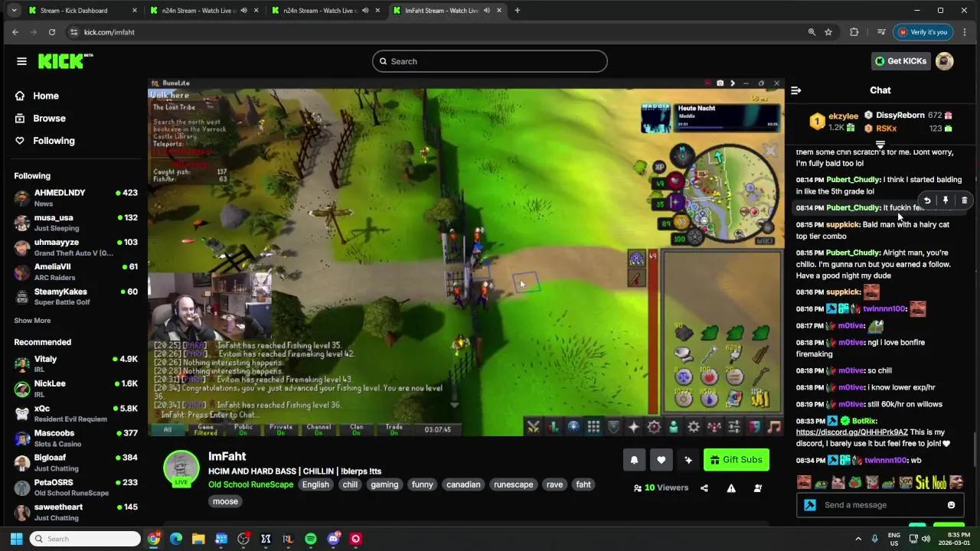This screenshot has height=551, width=980.
Task: Collapse the gift leaderboard chevron
Action: [x=880, y=145]
